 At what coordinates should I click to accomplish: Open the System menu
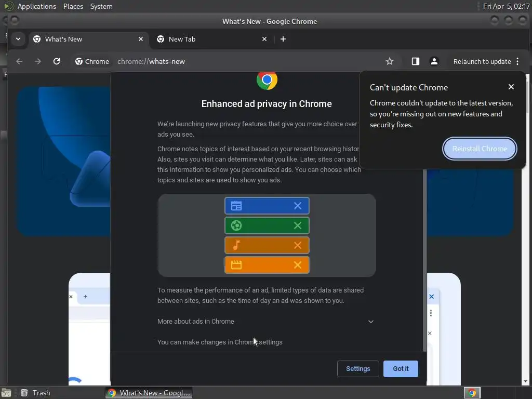click(x=101, y=6)
